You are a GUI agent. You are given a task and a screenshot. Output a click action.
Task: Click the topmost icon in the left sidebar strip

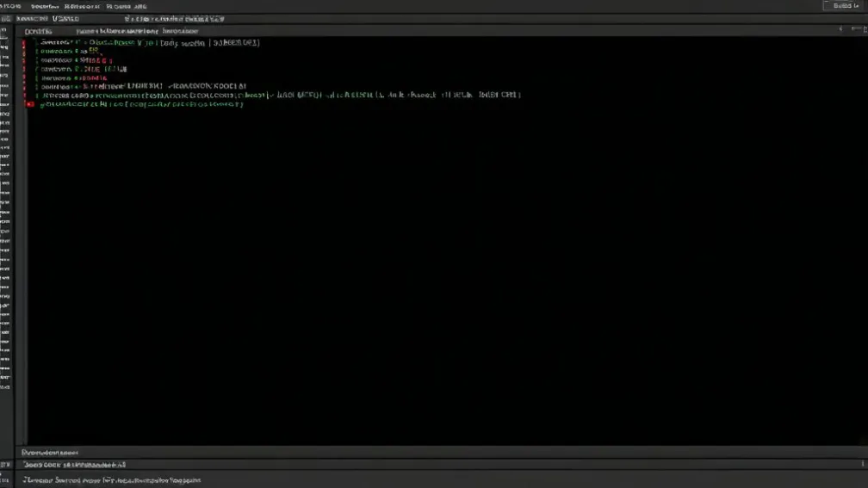[5, 31]
